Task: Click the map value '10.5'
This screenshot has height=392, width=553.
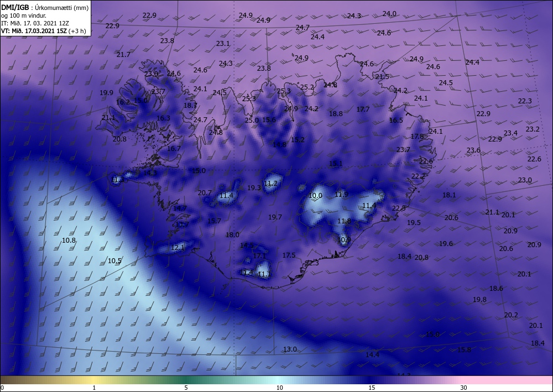Action: [x=114, y=261]
